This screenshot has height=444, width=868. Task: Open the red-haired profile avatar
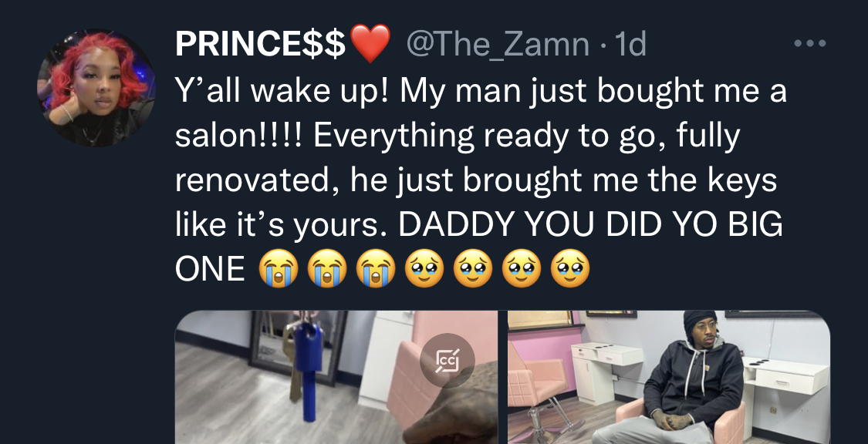click(96, 87)
